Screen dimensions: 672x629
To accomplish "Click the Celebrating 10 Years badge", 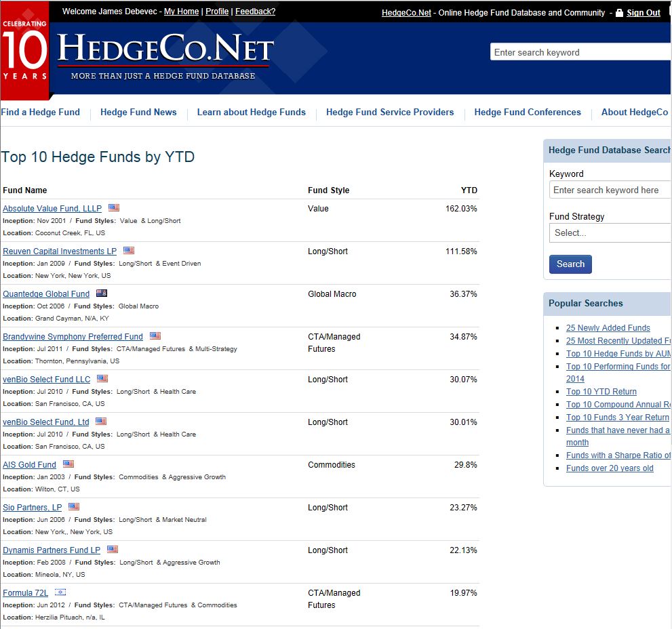I will (x=24, y=51).
